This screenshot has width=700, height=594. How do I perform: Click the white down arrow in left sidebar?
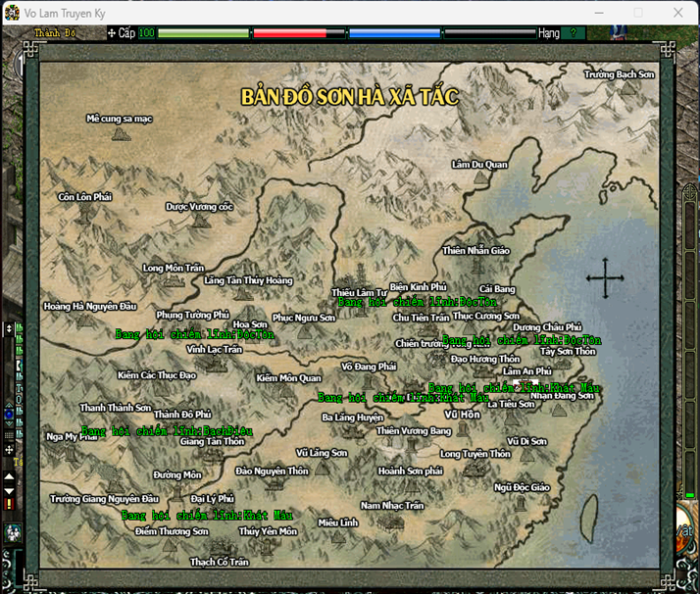(9, 491)
